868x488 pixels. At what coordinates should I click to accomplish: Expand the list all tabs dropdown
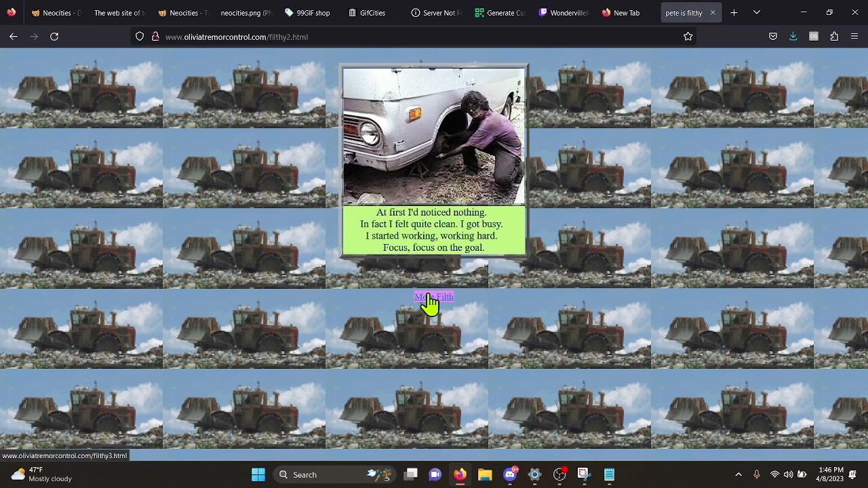tap(756, 12)
